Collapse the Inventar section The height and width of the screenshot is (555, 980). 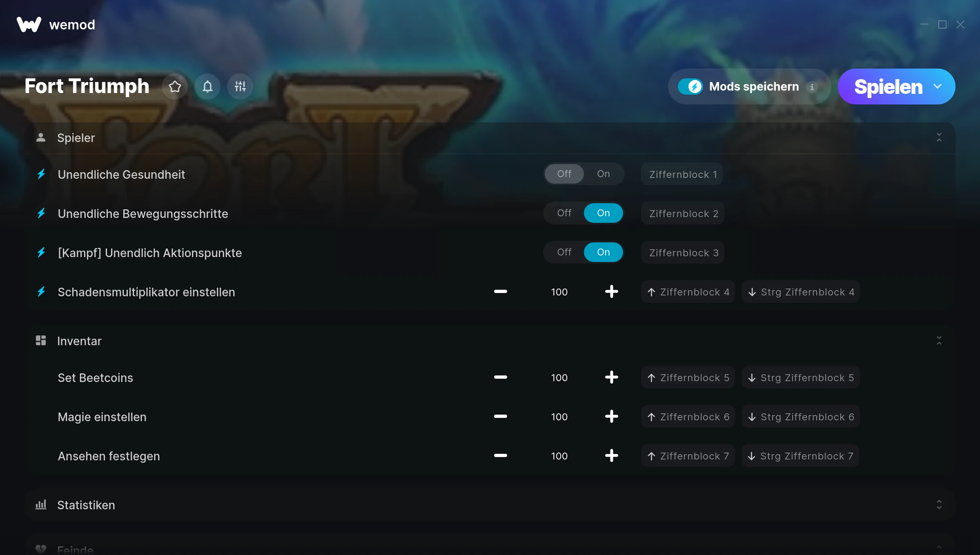click(939, 341)
